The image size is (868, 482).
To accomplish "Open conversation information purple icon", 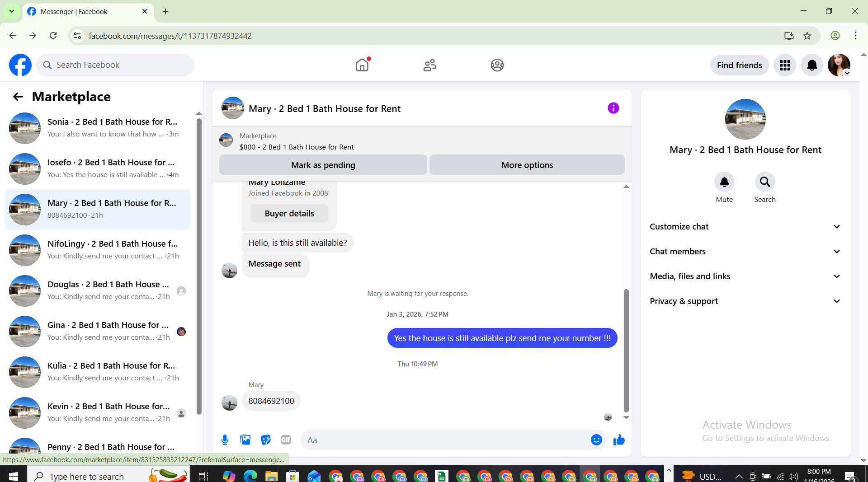I will coord(613,108).
